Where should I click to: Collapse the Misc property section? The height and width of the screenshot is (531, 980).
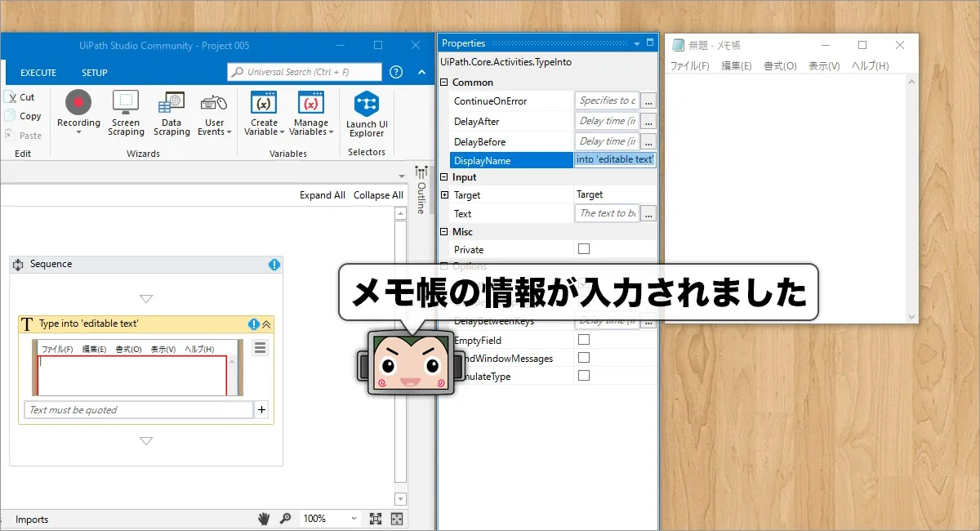click(445, 232)
